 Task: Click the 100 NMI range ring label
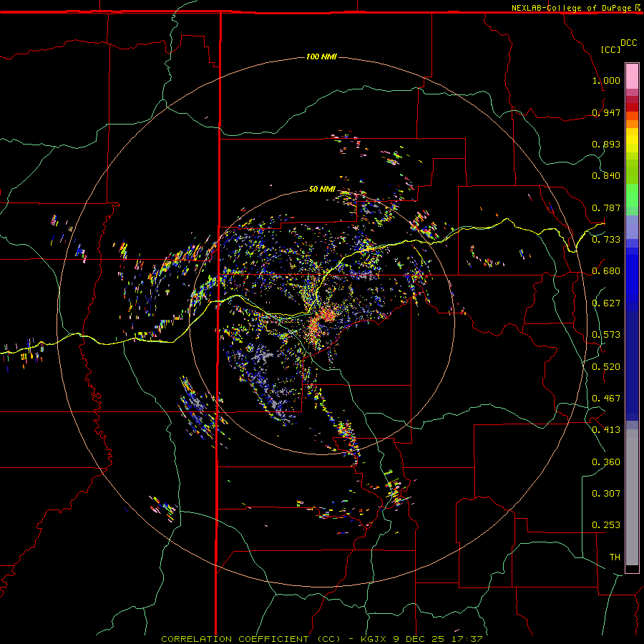click(x=321, y=57)
